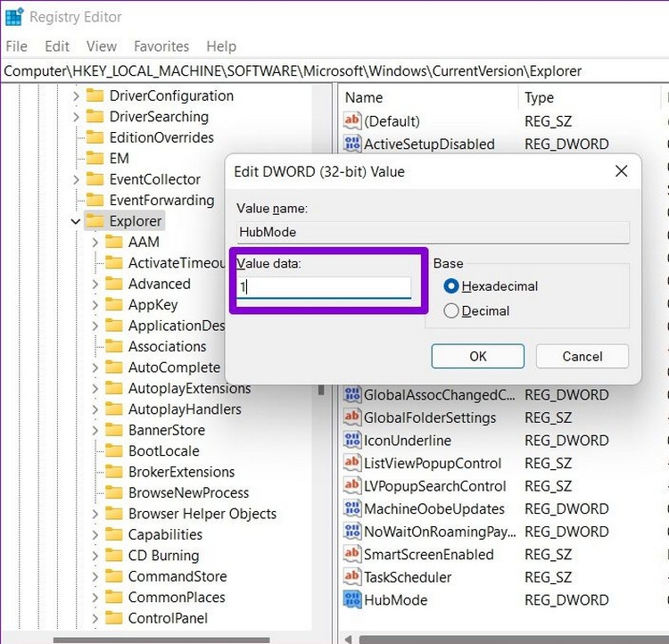
Task: Click the GlobalFolderSettings string icon
Action: [352, 417]
